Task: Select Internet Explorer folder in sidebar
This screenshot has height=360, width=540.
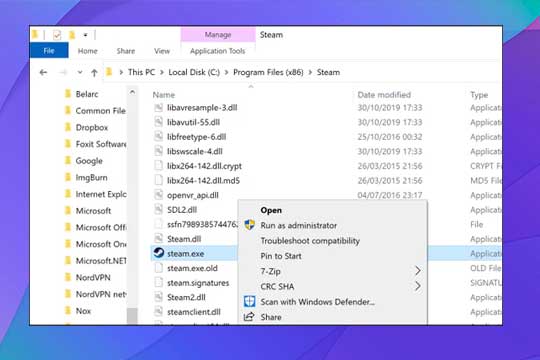Action: tap(95, 194)
